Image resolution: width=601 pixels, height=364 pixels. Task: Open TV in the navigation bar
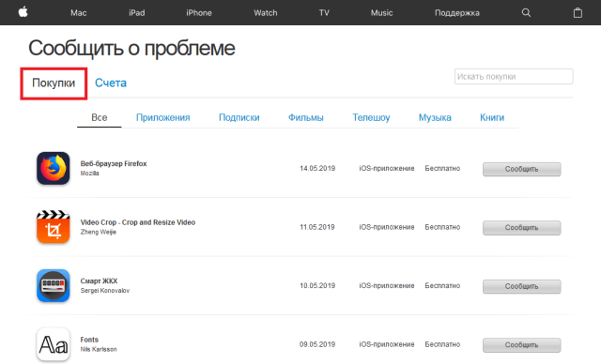324,13
